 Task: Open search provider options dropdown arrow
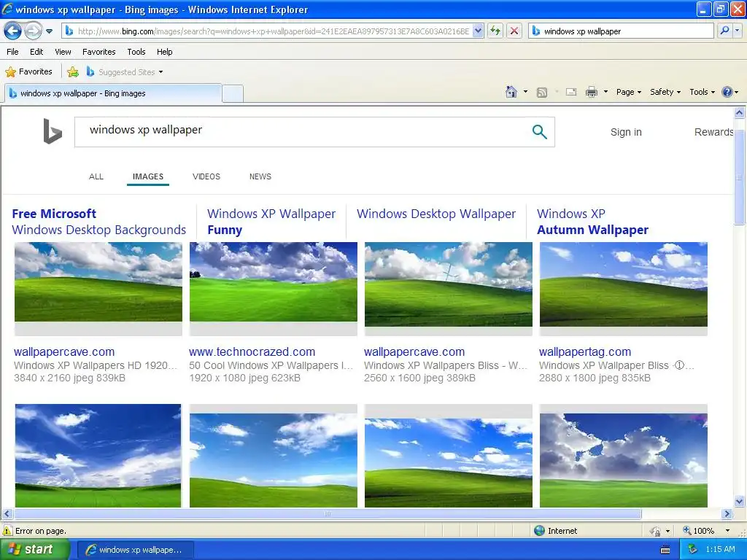(737, 31)
